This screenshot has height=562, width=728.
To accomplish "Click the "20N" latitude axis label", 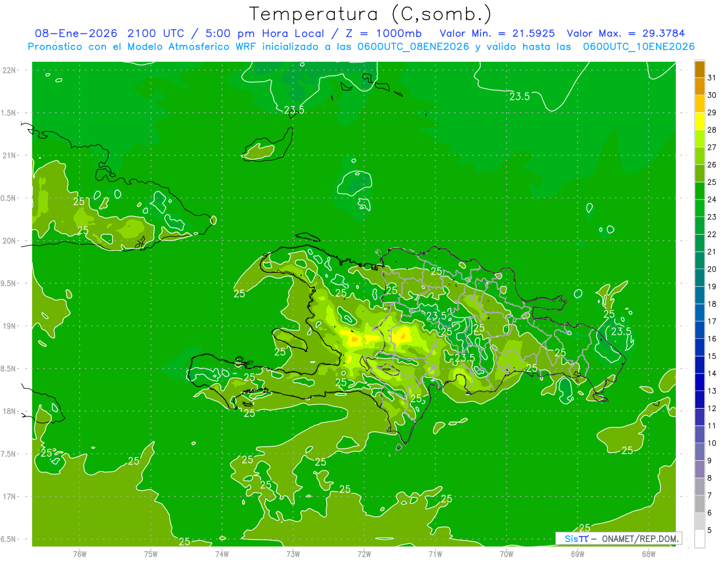I will (x=10, y=241).
